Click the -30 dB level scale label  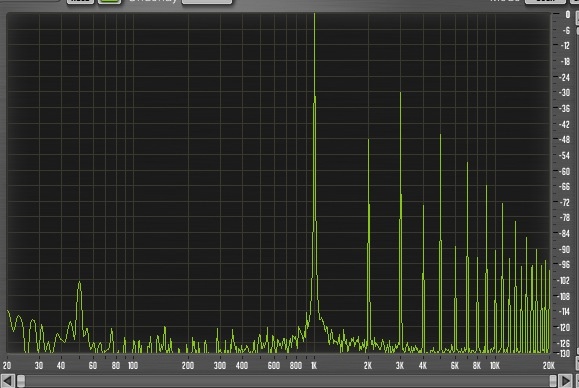point(565,93)
